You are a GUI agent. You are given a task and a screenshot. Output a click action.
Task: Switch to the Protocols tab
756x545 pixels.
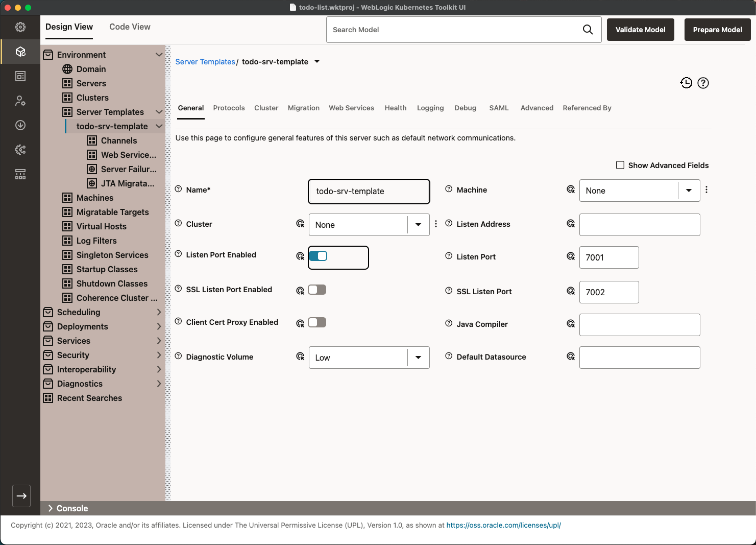point(229,108)
